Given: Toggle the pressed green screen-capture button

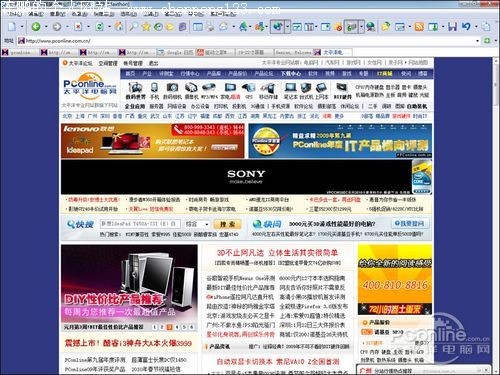Looking at the screenshot, I should [351, 26].
